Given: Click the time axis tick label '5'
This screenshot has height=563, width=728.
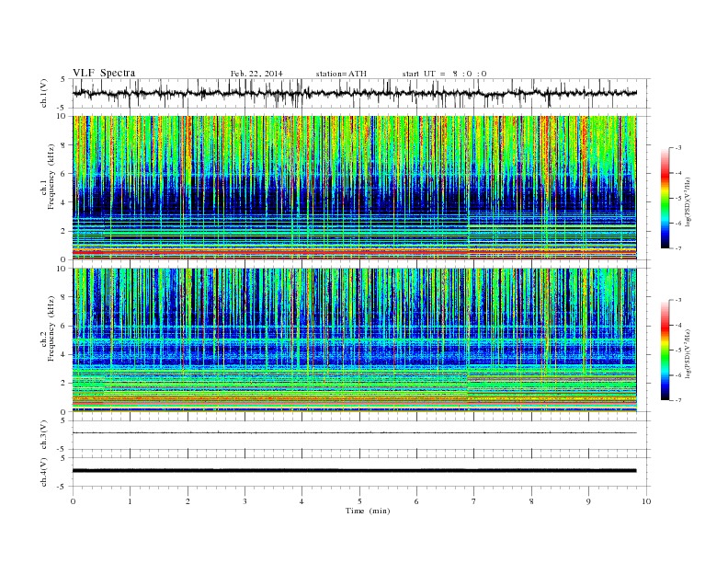Looking at the screenshot, I should [x=359, y=501].
